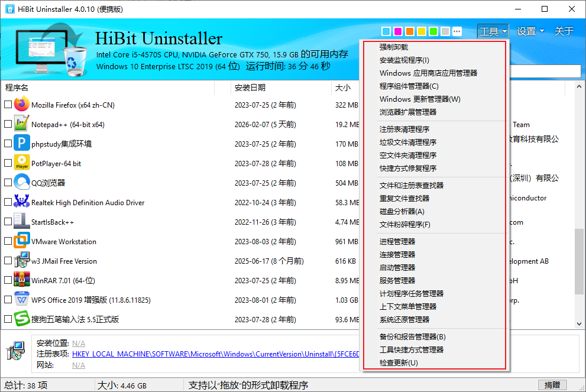The width and height of the screenshot is (586, 392).
Task: Select the PotPlayer-64 bit icon
Action: (x=22, y=163)
